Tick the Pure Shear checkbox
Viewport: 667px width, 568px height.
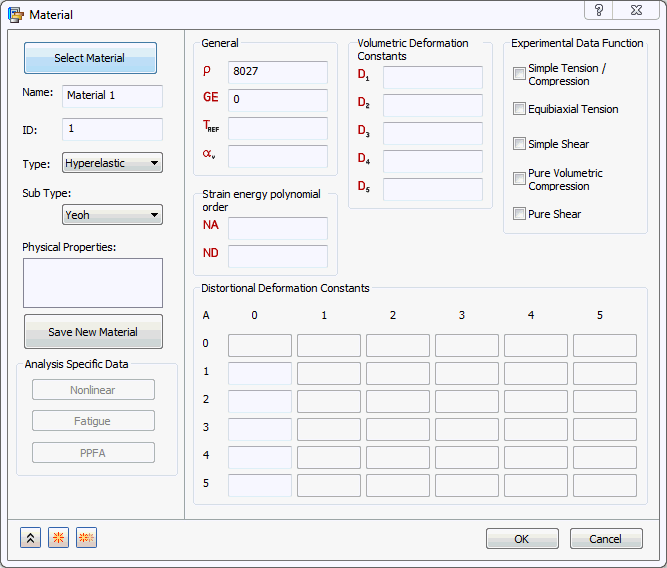(x=519, y=214)
